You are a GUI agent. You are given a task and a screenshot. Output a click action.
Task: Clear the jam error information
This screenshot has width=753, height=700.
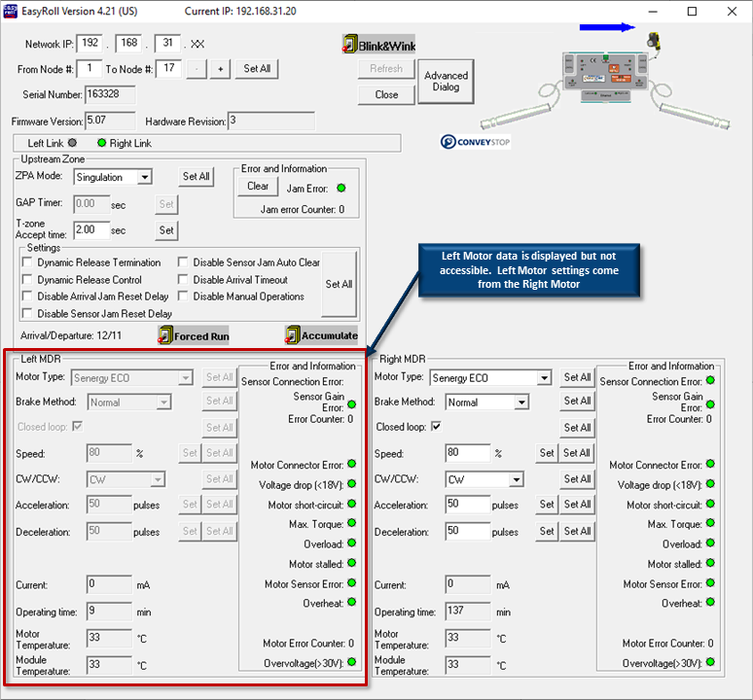pyautogui.click(x=258, y=186)
